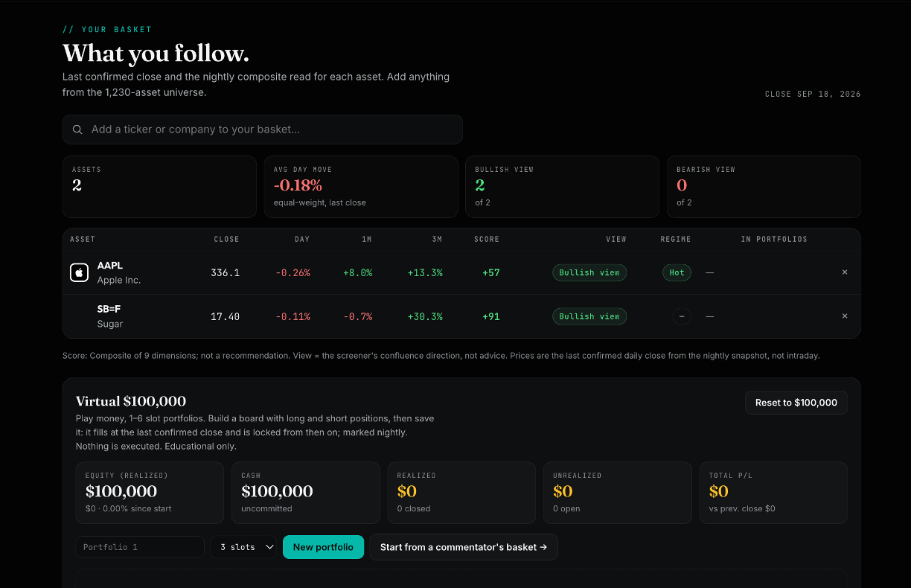Screen dimensions: 911x588
Task: Click the search magnifier icon
Action: tap(77, 130)
